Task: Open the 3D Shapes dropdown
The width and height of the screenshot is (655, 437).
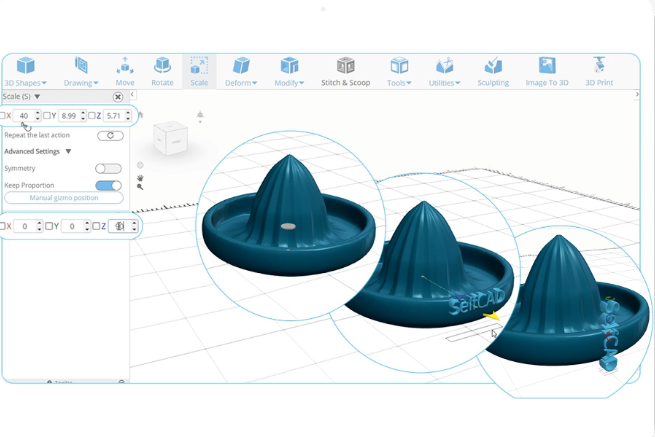Action: tap(25, 71)
